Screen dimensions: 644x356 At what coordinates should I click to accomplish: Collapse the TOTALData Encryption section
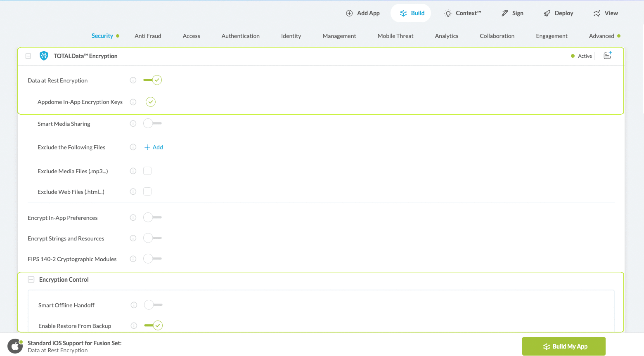pyautogui.click(x=28, y=56)
